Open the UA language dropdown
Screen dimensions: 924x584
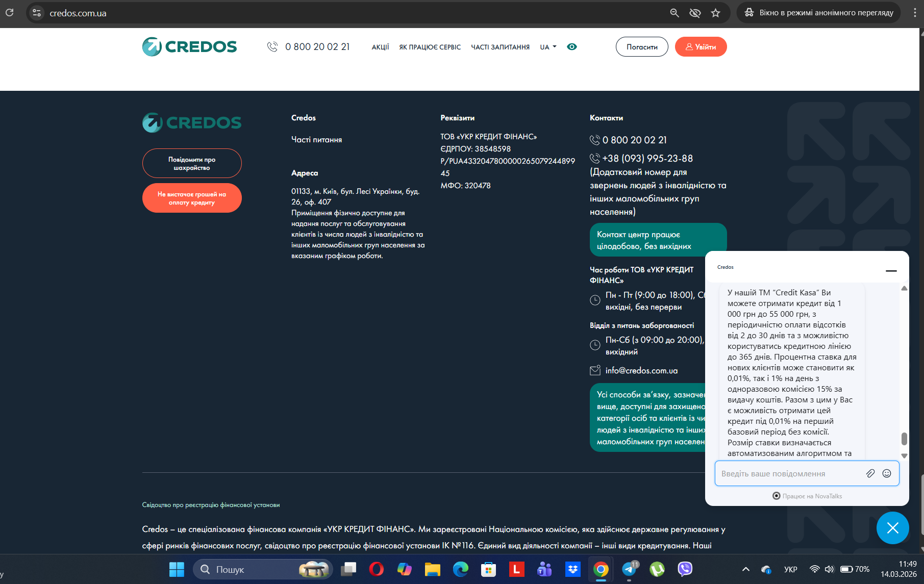[548, 47]
